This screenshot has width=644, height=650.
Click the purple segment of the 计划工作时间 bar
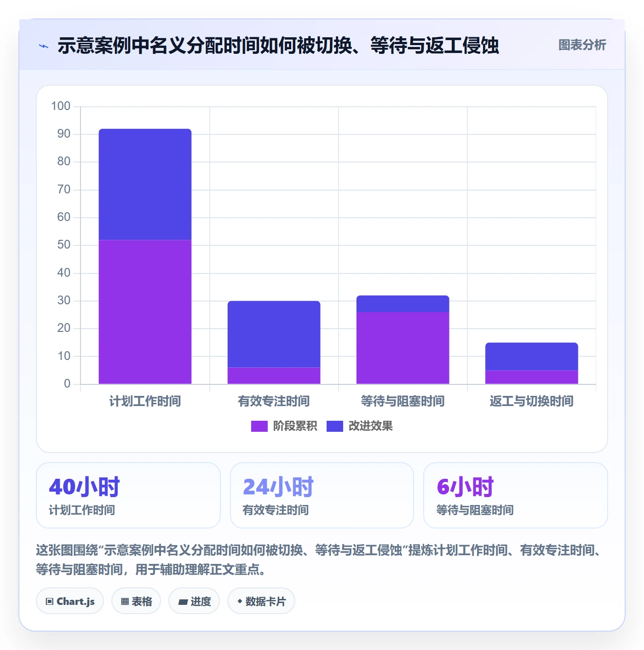[x=145, y=312]
